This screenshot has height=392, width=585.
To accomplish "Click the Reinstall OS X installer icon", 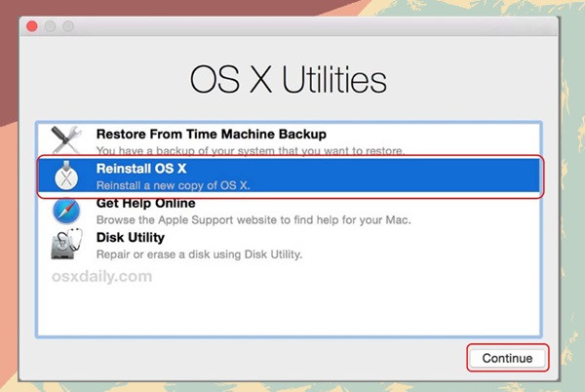I will tap(66, 176).
